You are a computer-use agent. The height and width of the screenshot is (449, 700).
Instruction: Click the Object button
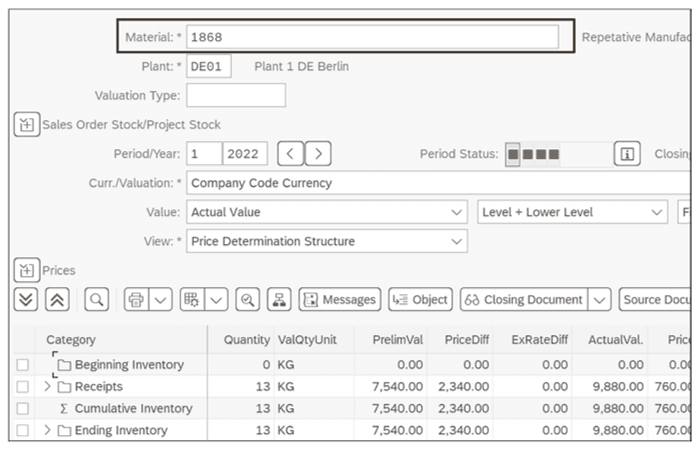click(x=421, y=299)
